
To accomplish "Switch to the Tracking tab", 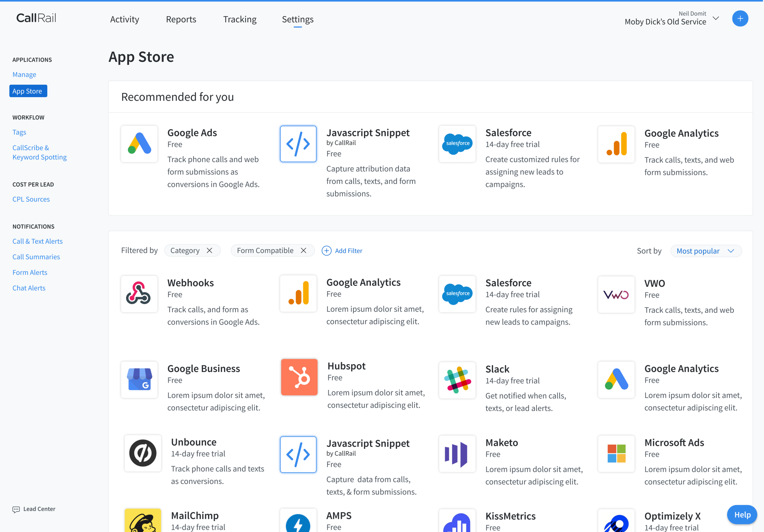I will pos(240,19).
